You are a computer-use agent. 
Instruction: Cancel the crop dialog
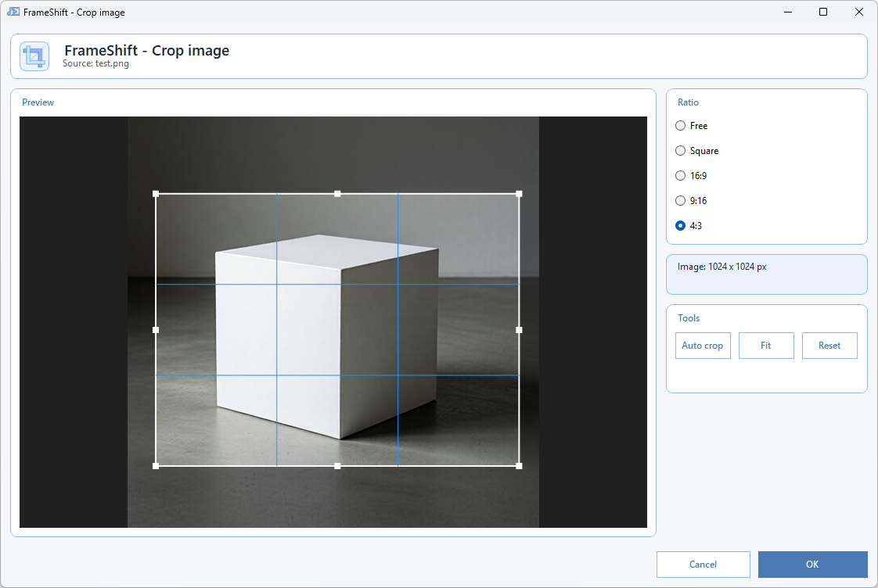coord(703,565)
